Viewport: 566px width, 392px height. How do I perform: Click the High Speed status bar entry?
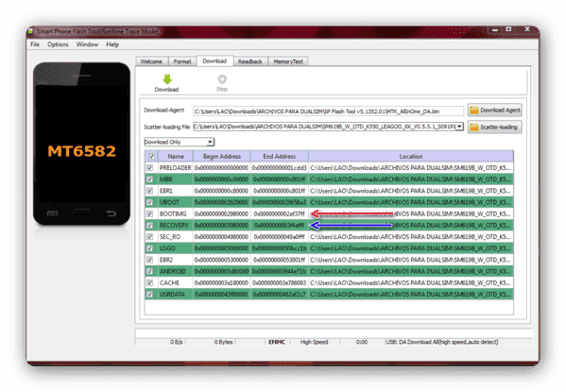[314, 342]
